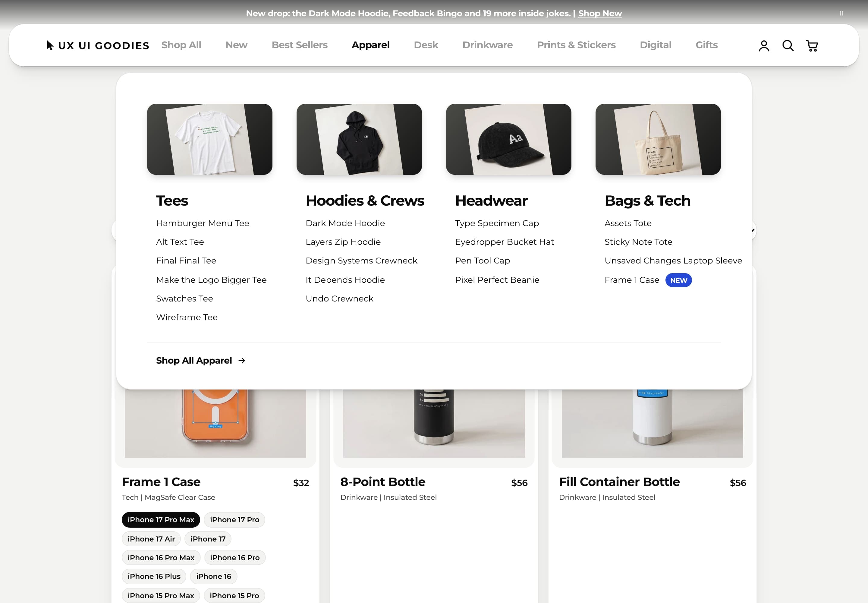Open the account profile icon

click(x=764, y=45)
